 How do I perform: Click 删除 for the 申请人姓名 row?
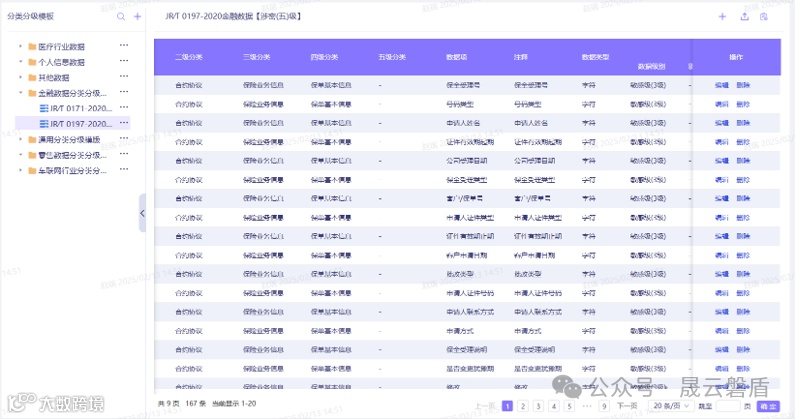(x=743, y=123)
